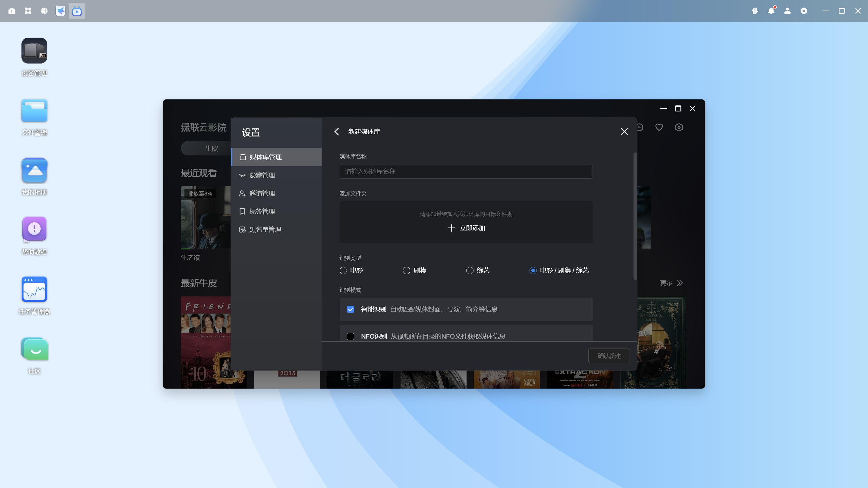Switch to the bird app in top bar

click(x=60, y=11)
